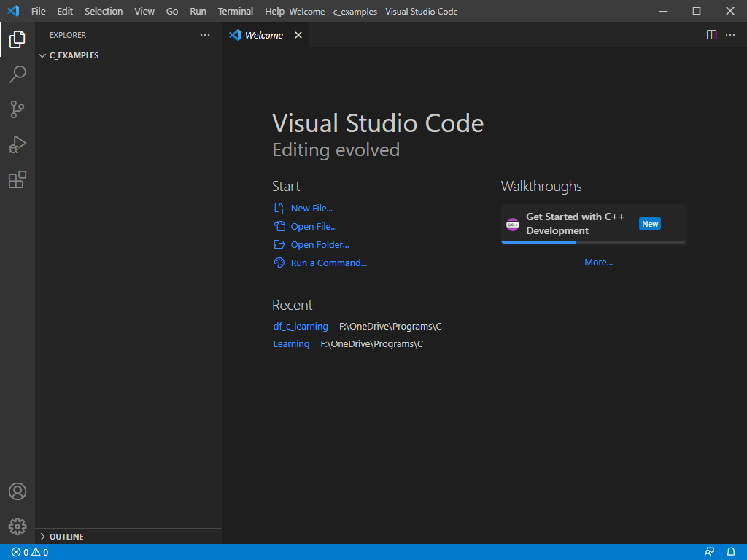Click the EXPLORER panel title
This screenshot has width=747, height=560.
[x=68, y=35]
